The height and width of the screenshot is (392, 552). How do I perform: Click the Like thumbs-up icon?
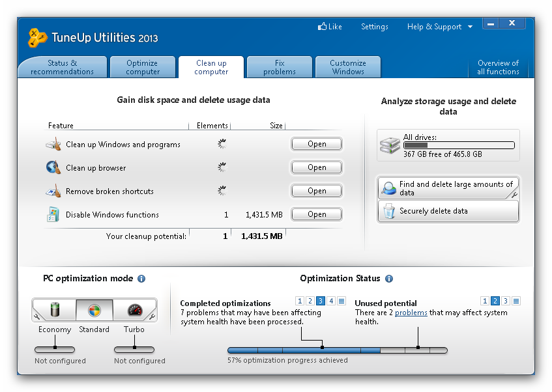pos(322,27)
